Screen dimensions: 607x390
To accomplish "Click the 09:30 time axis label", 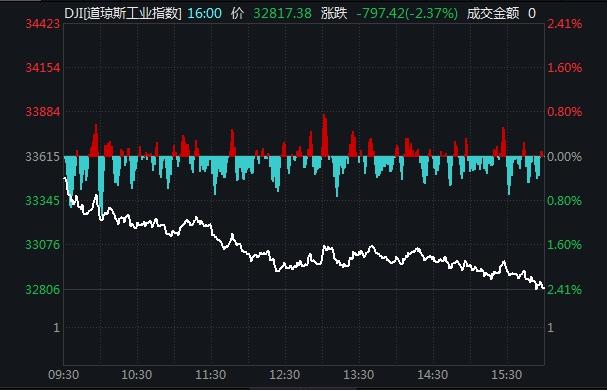I will coord(63,375).
